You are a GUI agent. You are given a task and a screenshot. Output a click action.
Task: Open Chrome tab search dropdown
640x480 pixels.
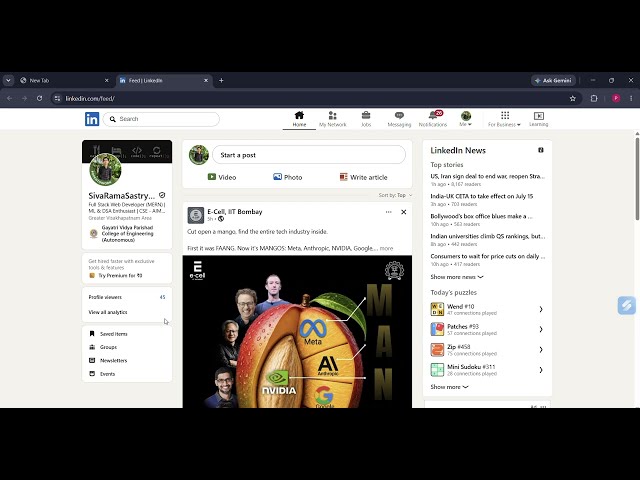coord(8,80)
